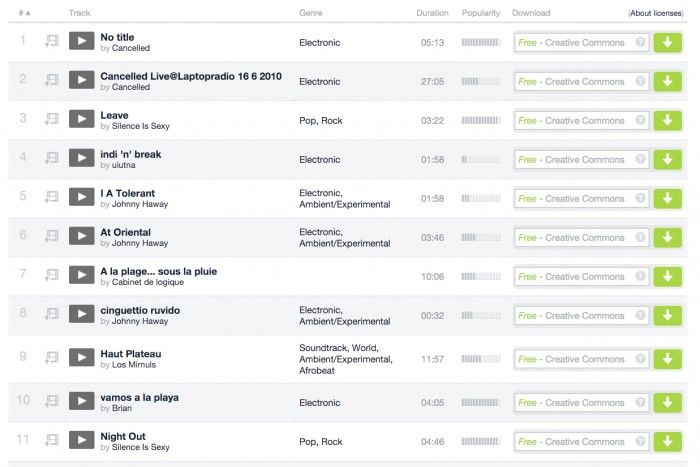Add "Leave" to playlist using the note icon
The height and width of the screenshot is (467, 700).
click(x=52, y=120)
